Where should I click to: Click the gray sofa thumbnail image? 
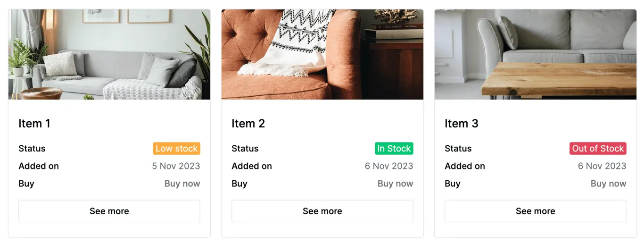pyautogui.click(x=109, y=54)
